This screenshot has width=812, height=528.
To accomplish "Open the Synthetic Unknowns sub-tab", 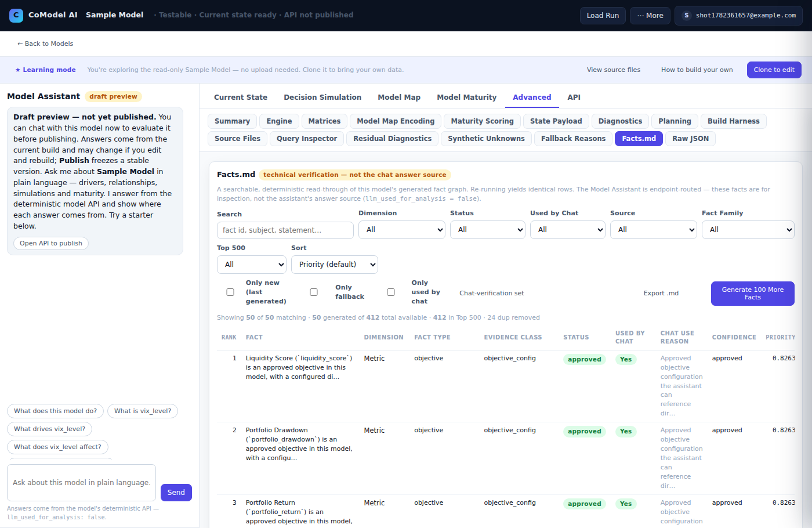I will (x=487, y=139).
